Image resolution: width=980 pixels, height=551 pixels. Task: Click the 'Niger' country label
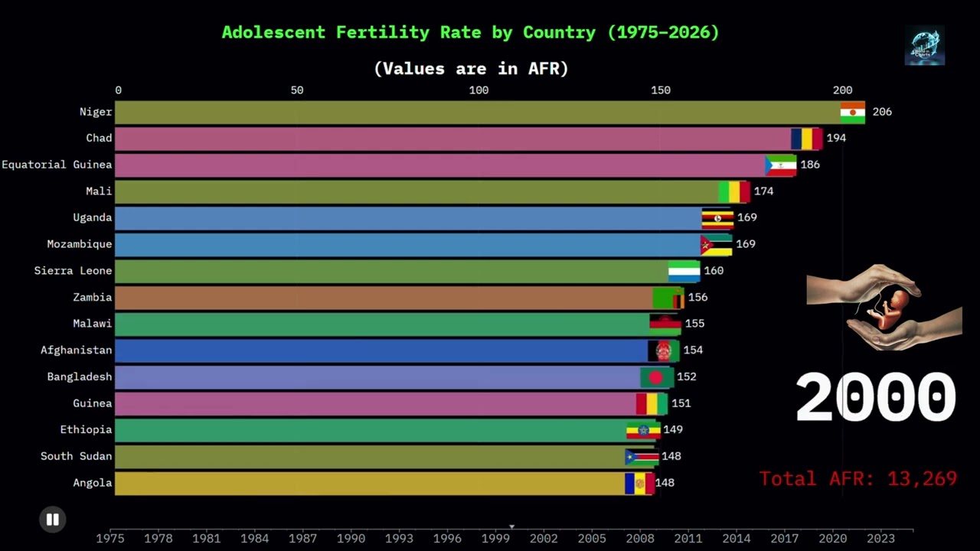click(x=96, y=112)
